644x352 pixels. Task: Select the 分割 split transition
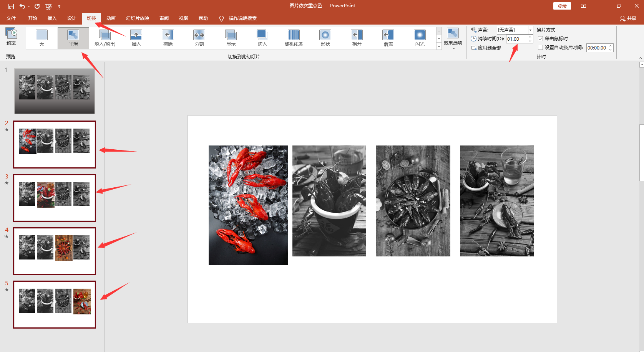[x=199, y=38]
